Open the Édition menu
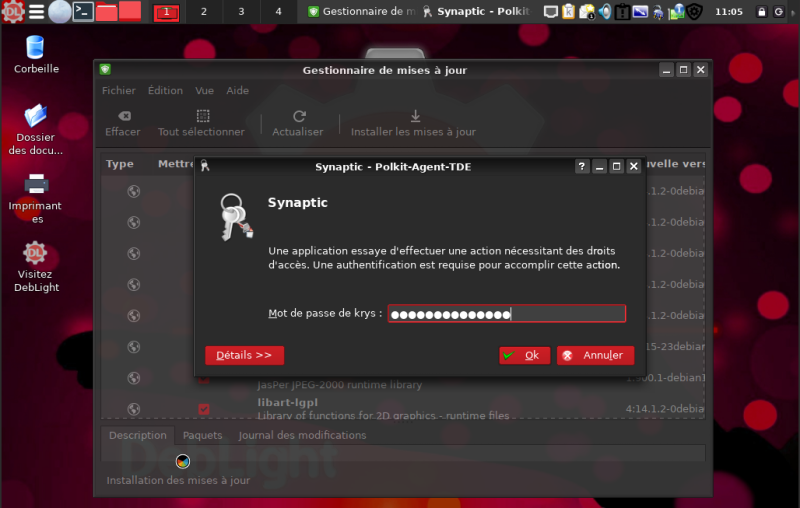 coord(165,90)
